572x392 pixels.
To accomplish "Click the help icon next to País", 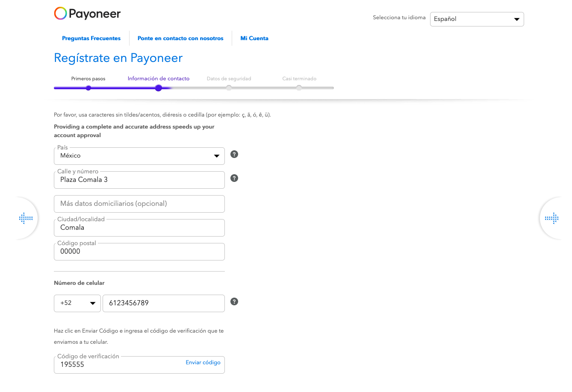I will 234,154.
